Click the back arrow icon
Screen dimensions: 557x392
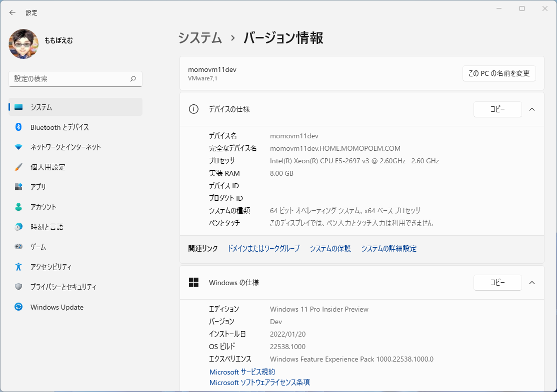coord(12,13)
